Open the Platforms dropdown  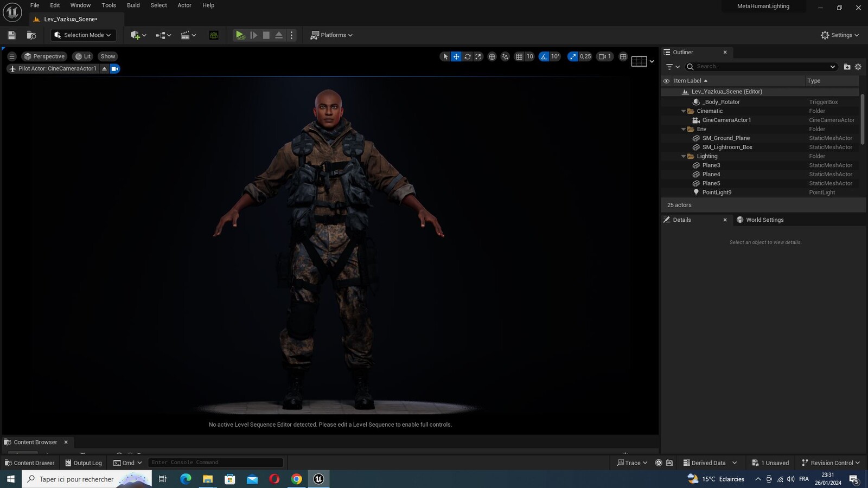331,35
